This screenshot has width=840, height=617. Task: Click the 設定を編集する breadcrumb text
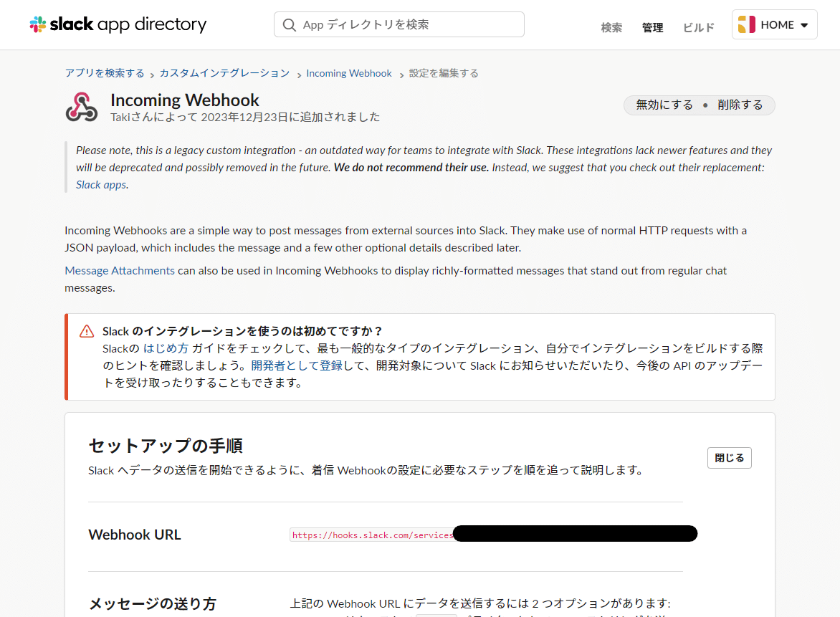pyautogui.click(x=444, y=73)
